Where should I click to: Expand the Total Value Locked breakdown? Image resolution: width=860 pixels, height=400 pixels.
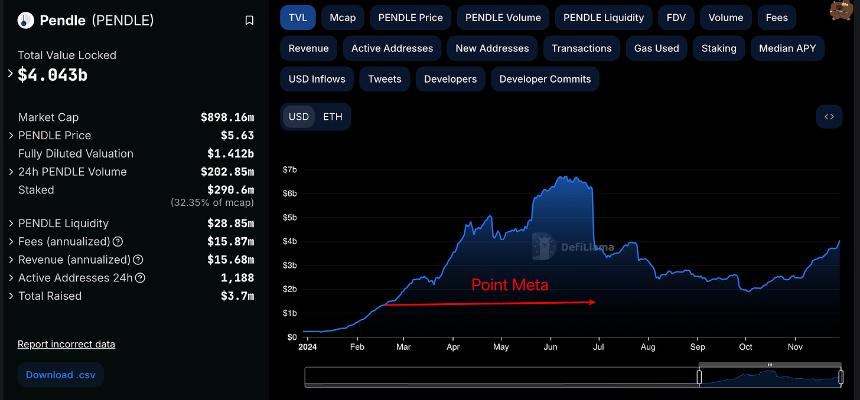pyautogui.click(x=10, y=74)
